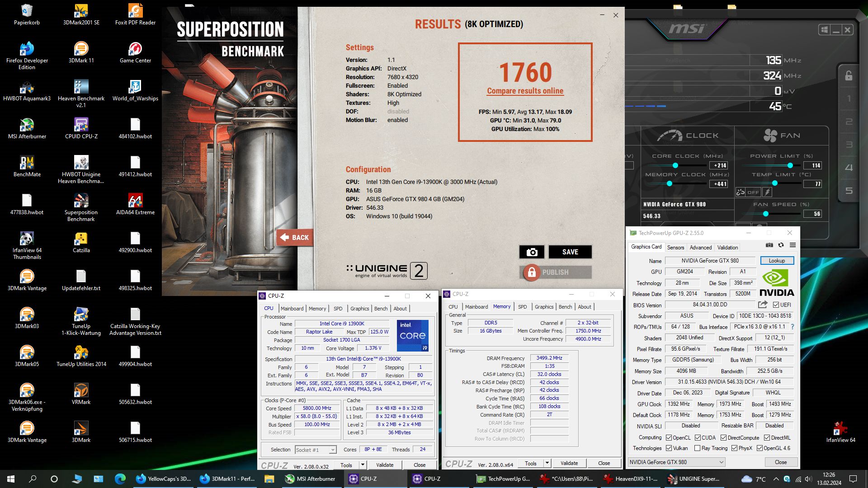Expand the Tools dropdown arrow in left CPU-Z
This screenshot has height=488, width=868.
click(x=362, y=465)
